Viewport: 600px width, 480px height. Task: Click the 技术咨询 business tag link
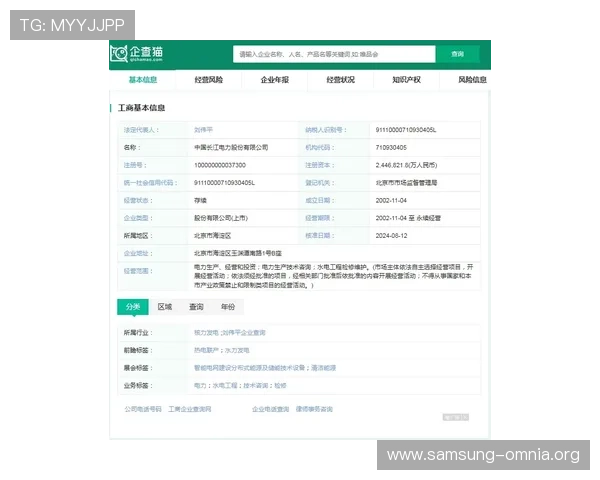[x=256, y=385]
